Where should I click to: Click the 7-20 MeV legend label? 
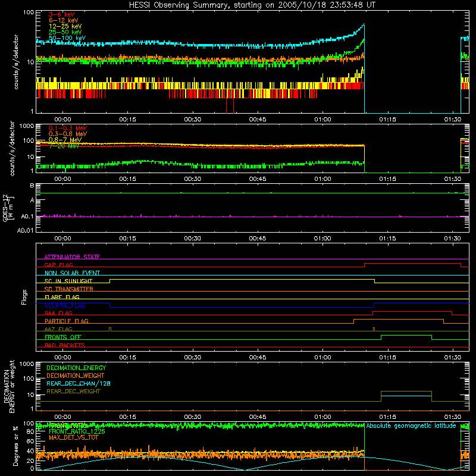[x=64, y=146]
